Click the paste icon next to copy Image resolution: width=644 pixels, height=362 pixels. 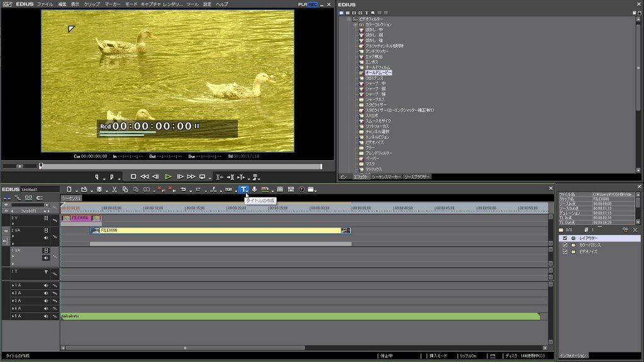pos(136,189)
